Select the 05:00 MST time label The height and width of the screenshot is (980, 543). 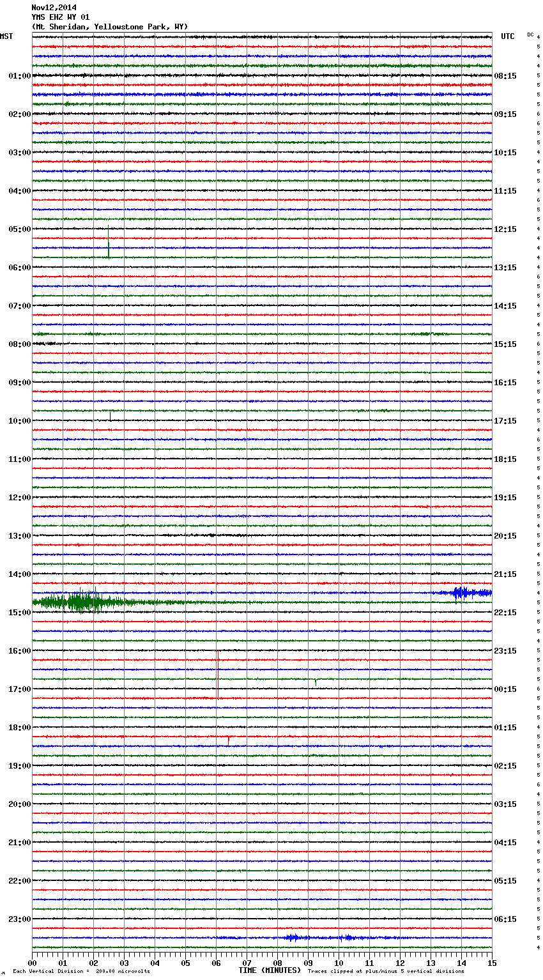[20, 229]
